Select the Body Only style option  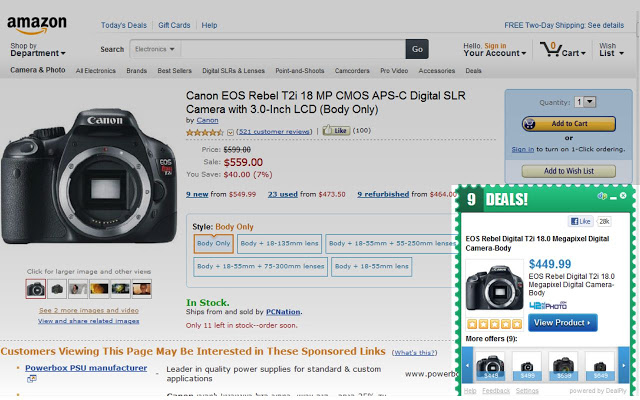point(213,244)
